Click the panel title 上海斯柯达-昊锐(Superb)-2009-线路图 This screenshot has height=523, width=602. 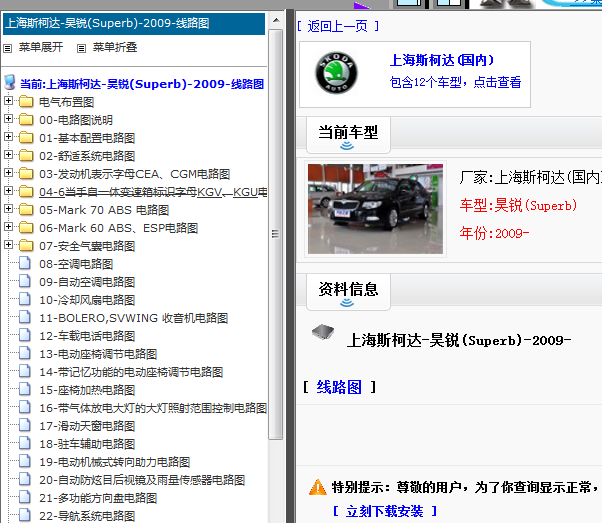click(x=108, y=23)
